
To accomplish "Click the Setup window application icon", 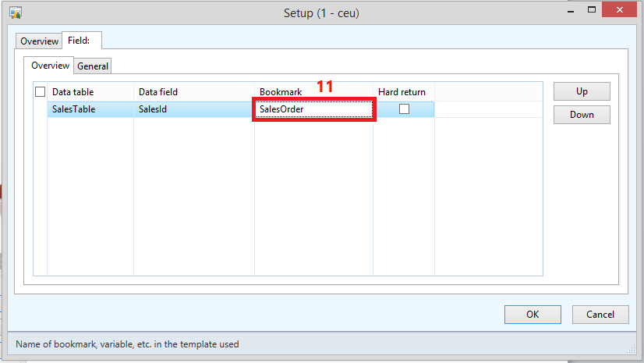I will coord(16,12).
